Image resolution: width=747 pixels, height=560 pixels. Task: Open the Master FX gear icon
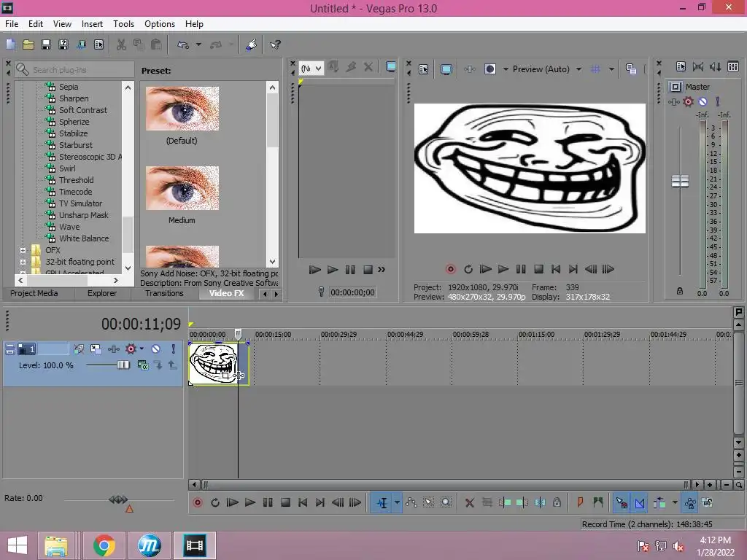[688, 101]
